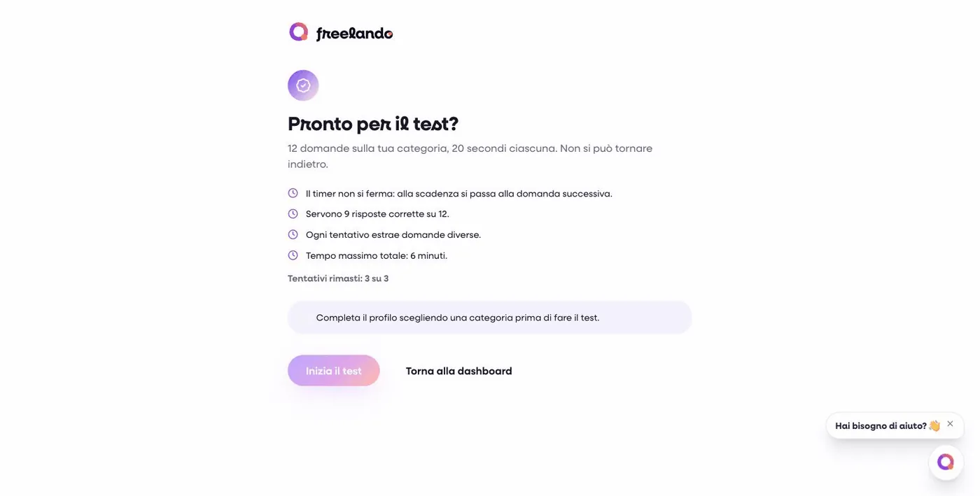Click the Il timer non si ferma line
This screenshot has width=980, height=496.
coord(459,194)
